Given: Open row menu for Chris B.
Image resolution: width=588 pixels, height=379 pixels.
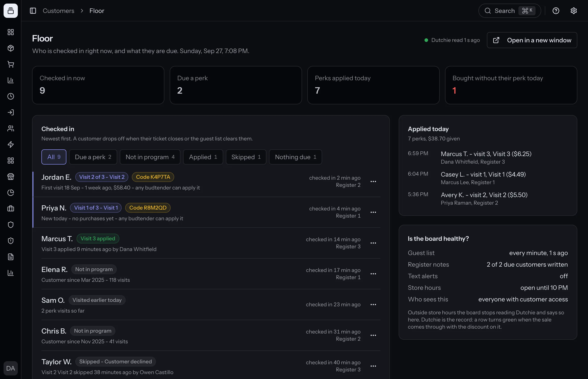Looking at the screenshot, I should tap(373, 335).
